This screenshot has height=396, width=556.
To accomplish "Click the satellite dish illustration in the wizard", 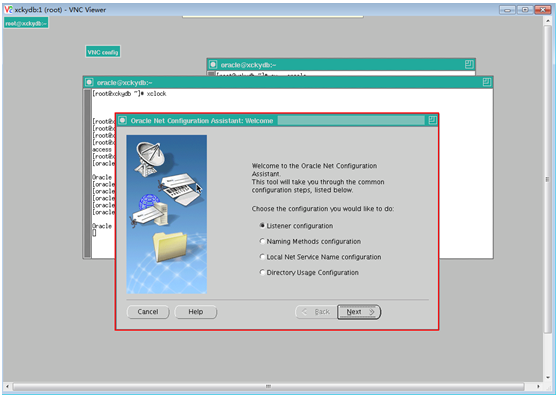I will click(150, 158).
